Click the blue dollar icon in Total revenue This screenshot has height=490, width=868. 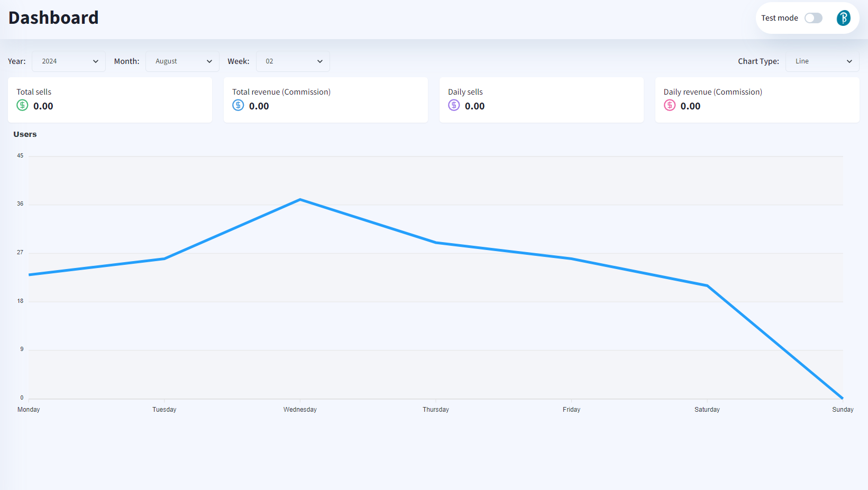(x=238, y=105)
